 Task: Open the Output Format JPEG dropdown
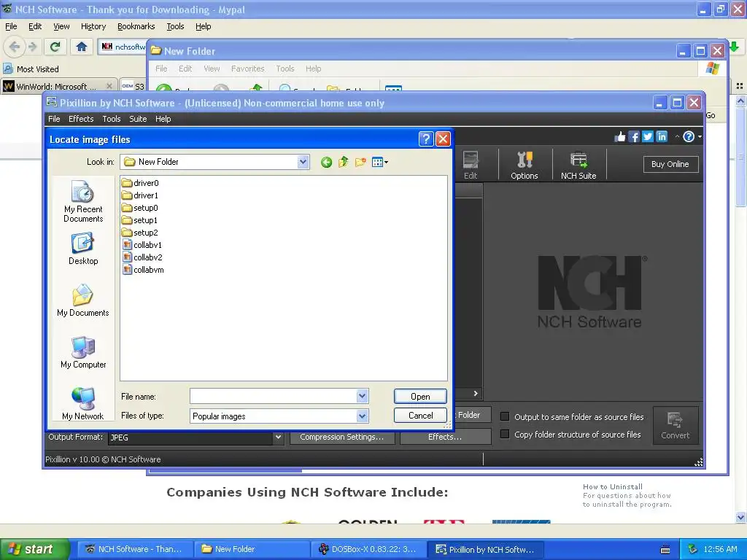point(278,437)
